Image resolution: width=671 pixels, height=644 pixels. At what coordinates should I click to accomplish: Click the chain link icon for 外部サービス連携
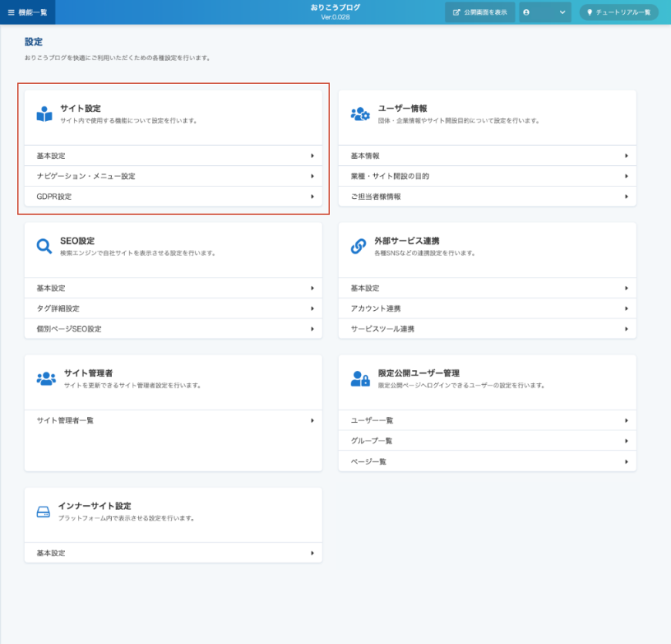(x=359, y=246)
